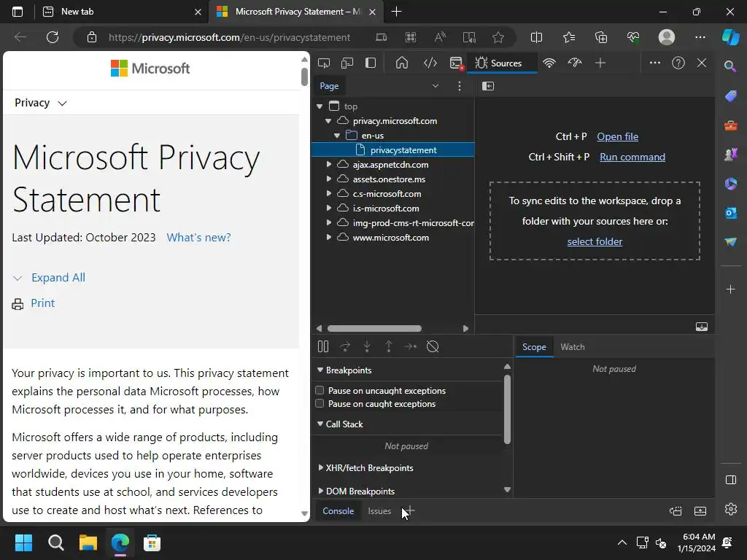Image resolution: width=747 pixels, height=560 pixels.
Task: Expand DOM Breakpoints section
Action: [320, 491]
